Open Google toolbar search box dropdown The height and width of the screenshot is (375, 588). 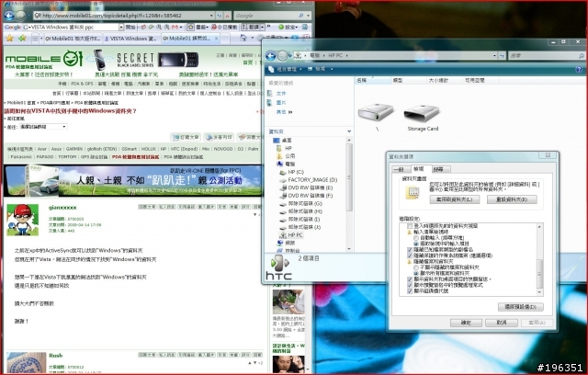click(x=121, y=27)
